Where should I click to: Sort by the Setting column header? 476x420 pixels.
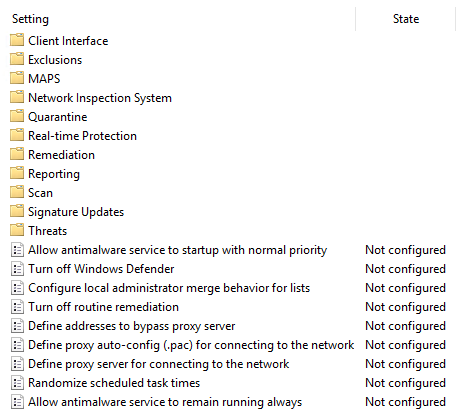[30, 19]
